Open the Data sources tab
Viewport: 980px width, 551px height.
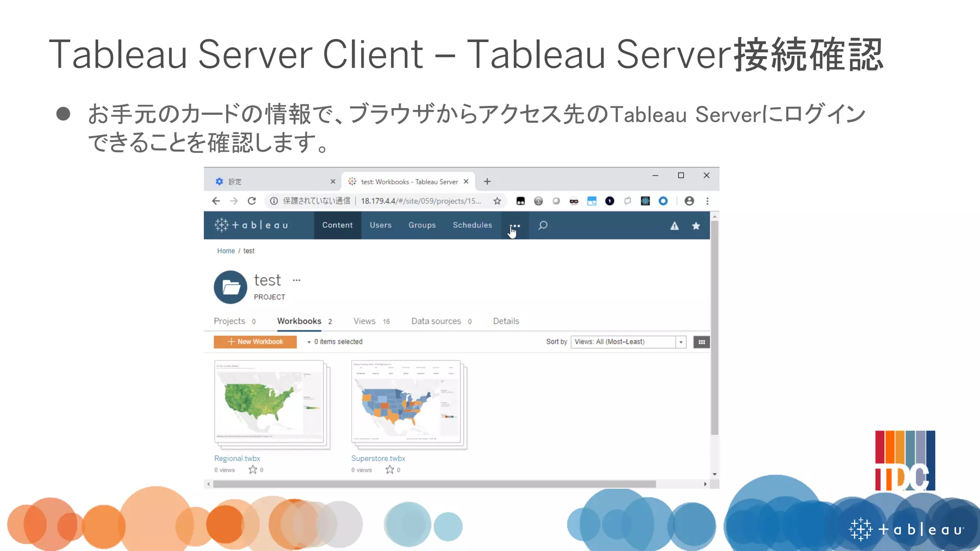(x=441, y=321)
